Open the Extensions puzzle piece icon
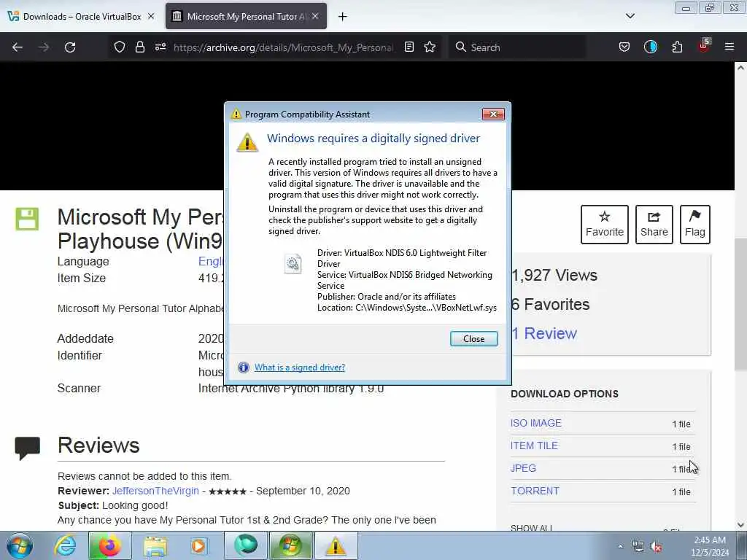Screen dimensions: 747x560 (x=677, y=47)
